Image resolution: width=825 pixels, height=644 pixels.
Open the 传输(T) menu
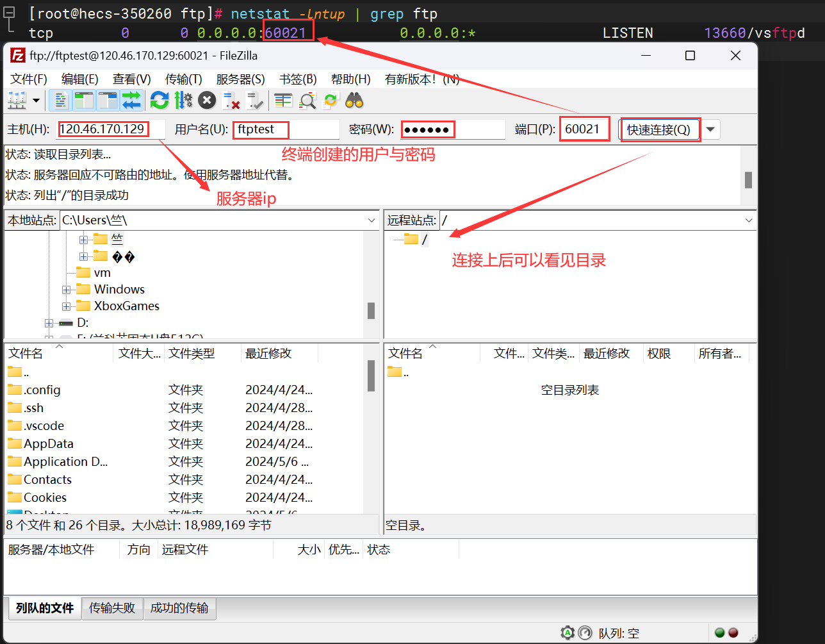point(184,79)
